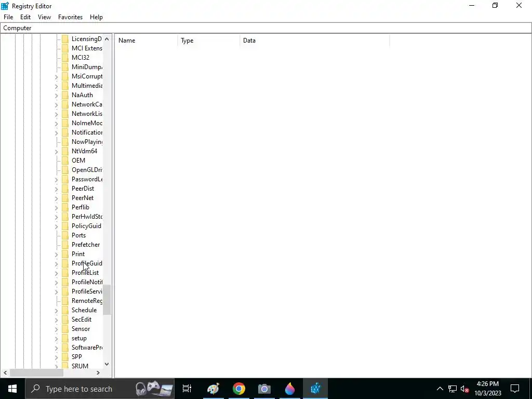Select the ProfileServi tree key
Image resolution: width=532 pixels, height=399 pixels.
(x=87, y=291)
